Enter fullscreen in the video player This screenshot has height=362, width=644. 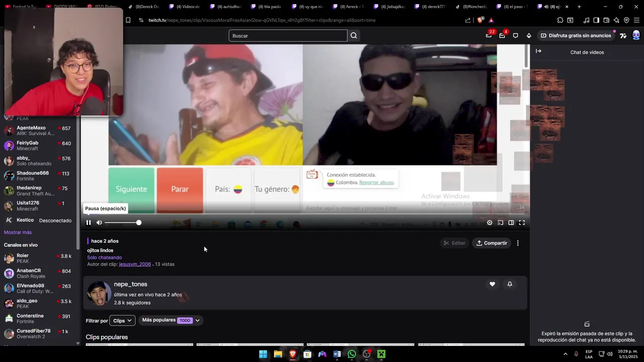click(522, 223)
